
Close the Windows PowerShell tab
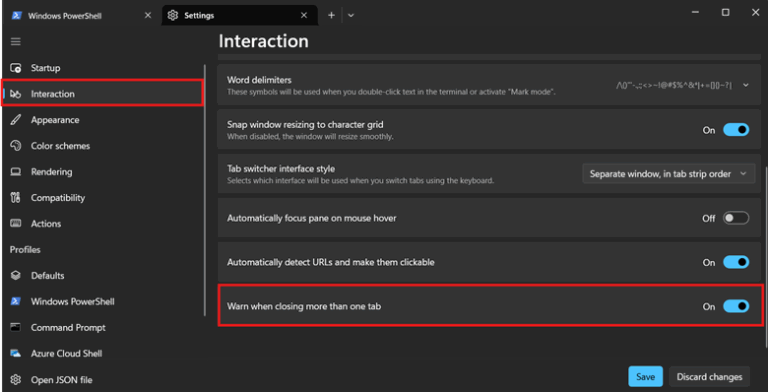coord(148,16)
